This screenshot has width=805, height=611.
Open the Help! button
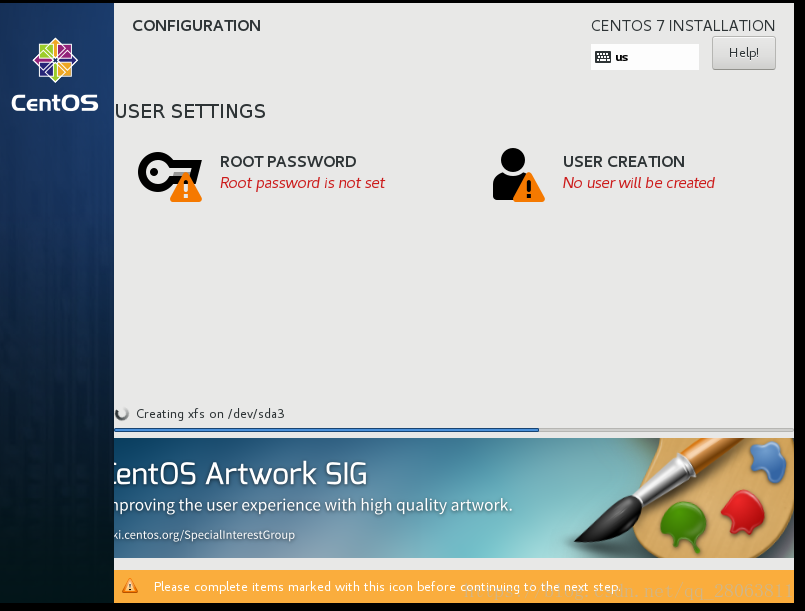743,53
